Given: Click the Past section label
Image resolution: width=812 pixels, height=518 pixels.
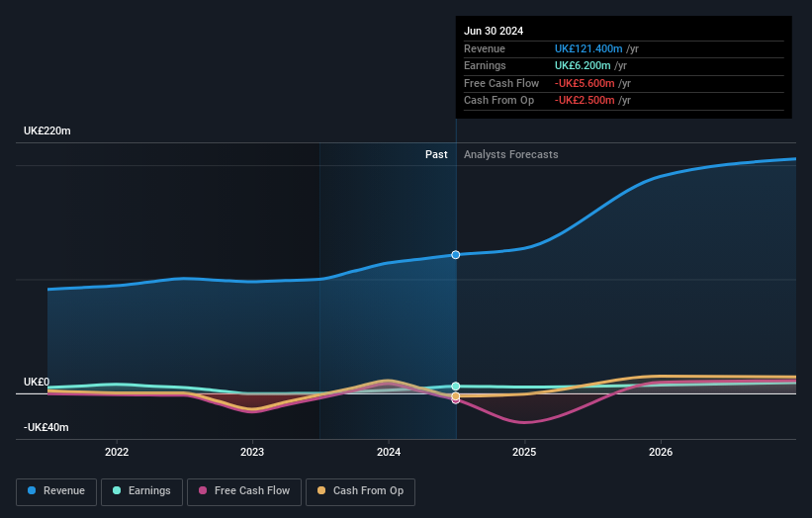Looking at the screenshot, I should [436, 154].
